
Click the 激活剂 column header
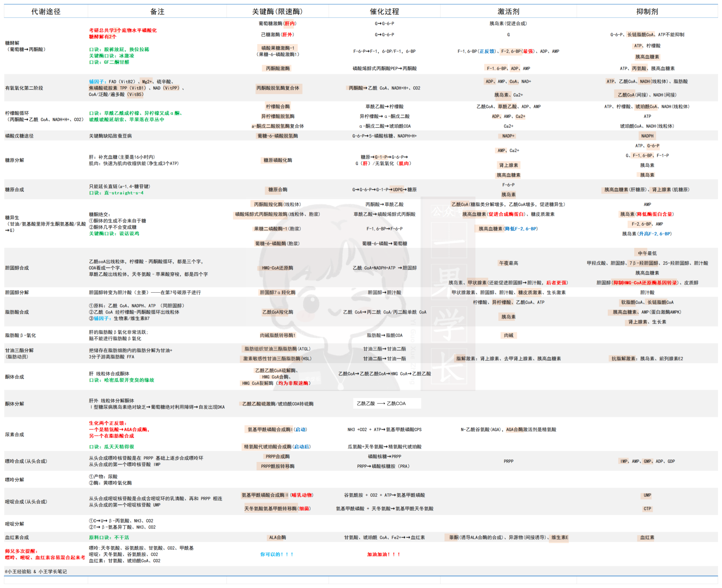point(508,11)
